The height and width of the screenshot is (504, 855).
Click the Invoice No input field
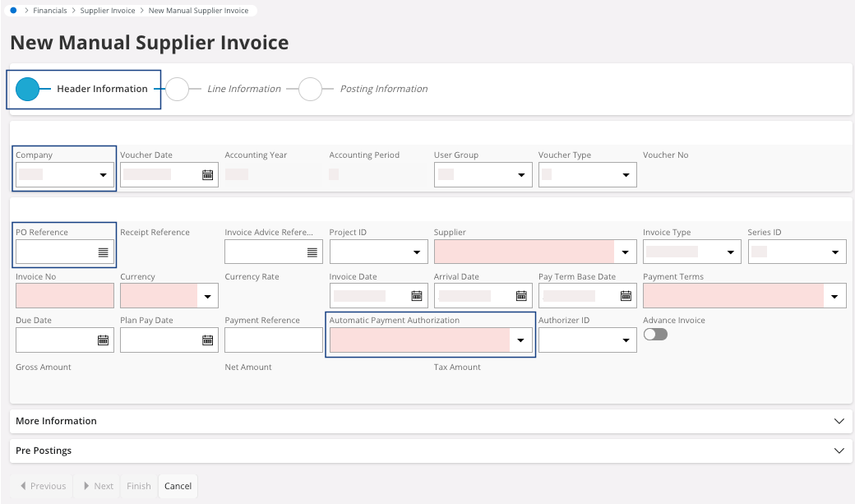[x=65, y=296]
